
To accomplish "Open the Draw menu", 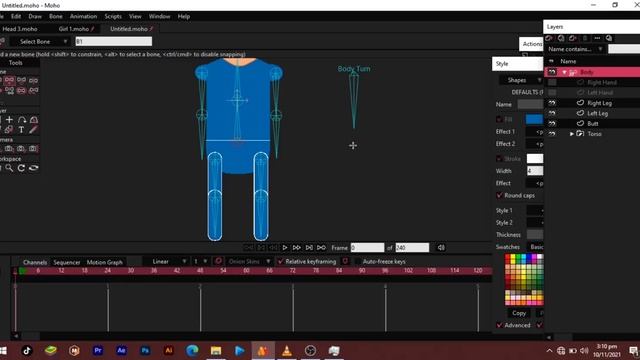I will 35,16.
